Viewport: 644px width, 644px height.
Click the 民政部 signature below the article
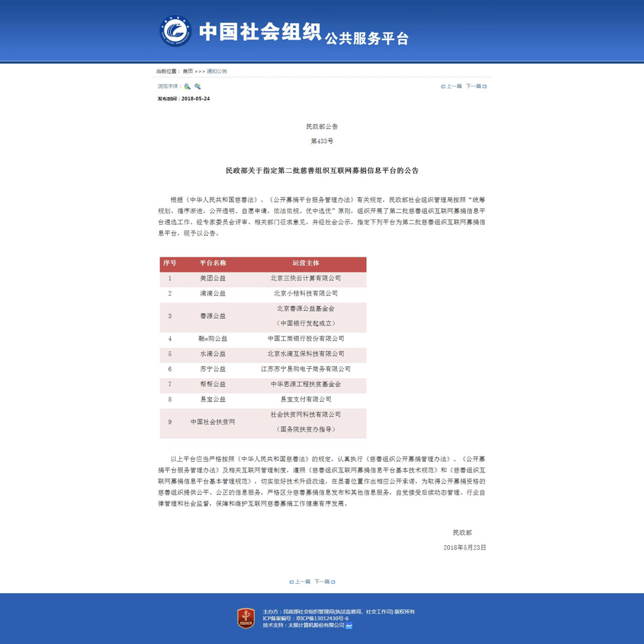[x=463, y=532]
